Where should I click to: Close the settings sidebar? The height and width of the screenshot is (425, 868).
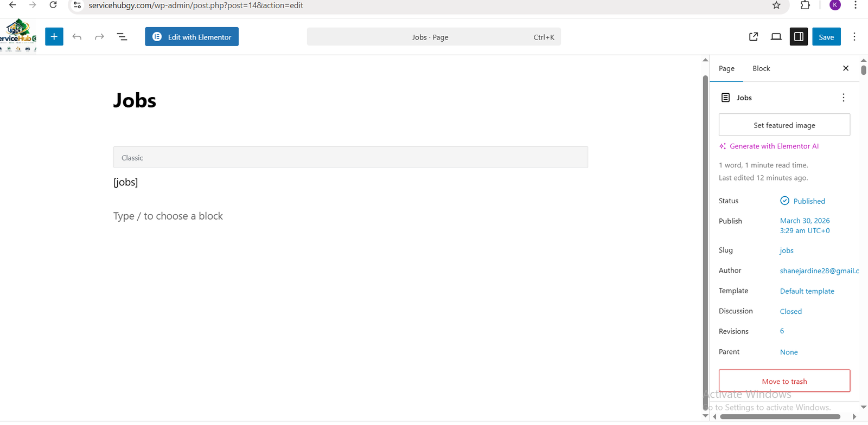coord(846,68)
